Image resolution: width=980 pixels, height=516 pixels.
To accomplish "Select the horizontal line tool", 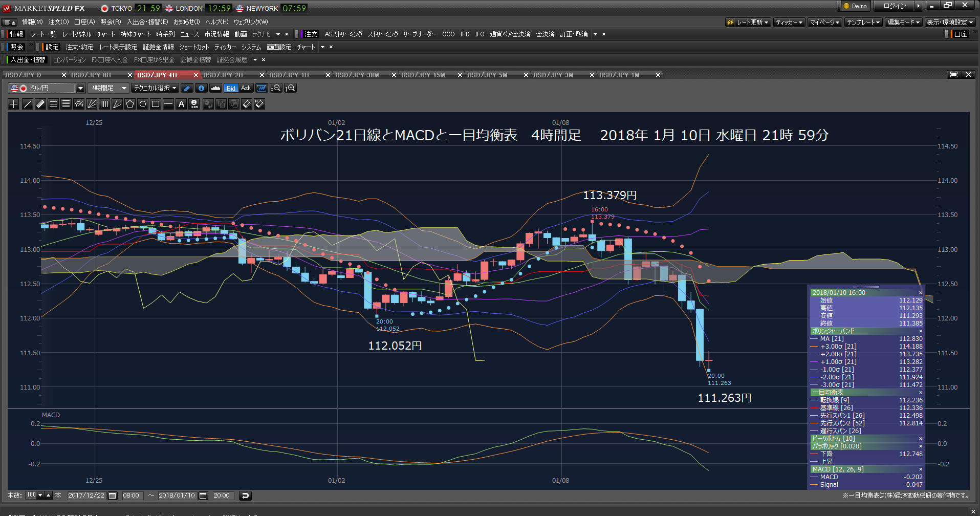I will pos(168,104).
